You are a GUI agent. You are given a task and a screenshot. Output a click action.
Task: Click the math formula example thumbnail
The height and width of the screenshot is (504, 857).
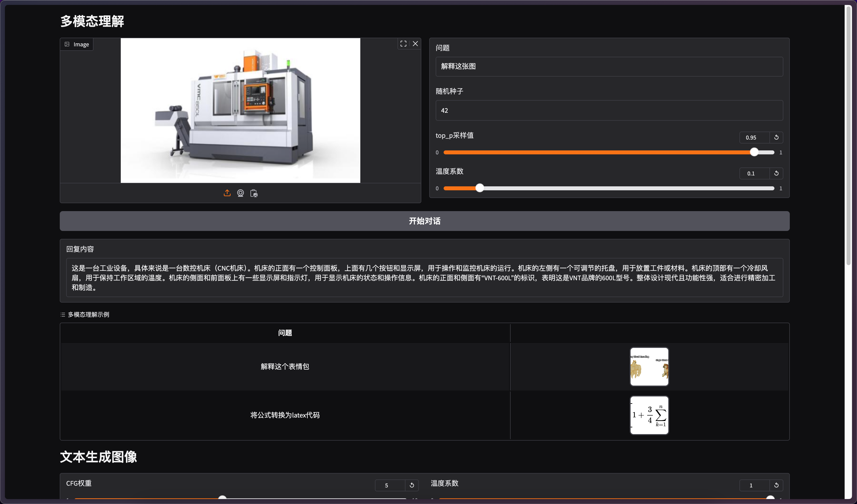coord(649,415)
